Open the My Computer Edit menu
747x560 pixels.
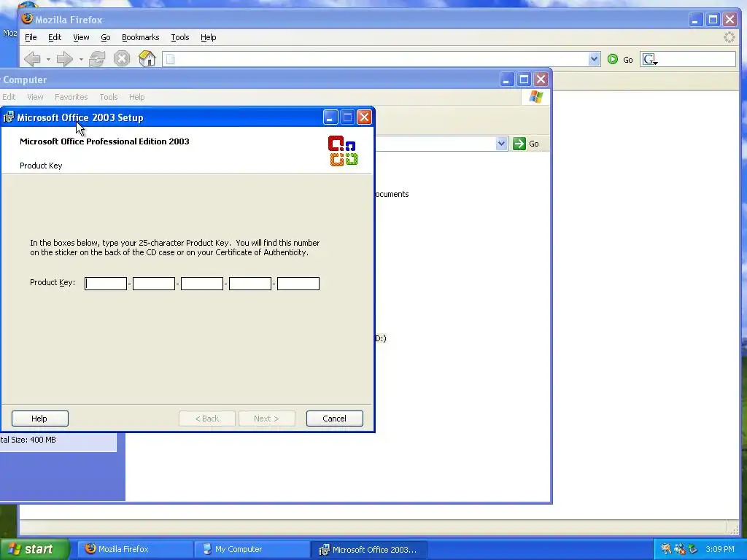coord(9,97)
